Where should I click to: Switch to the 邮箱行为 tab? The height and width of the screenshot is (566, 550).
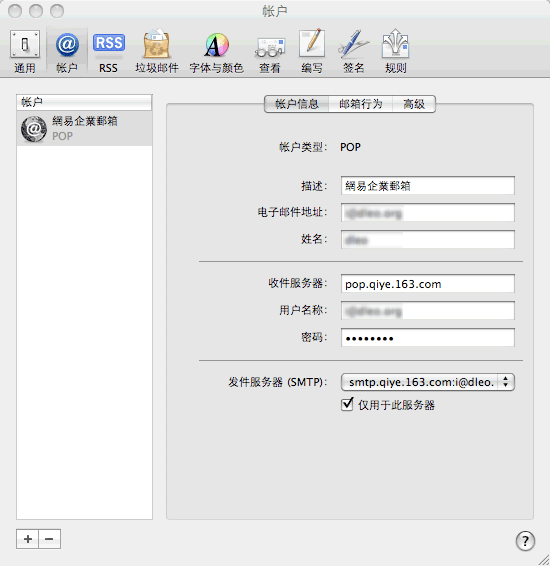[x=361, y=104]
